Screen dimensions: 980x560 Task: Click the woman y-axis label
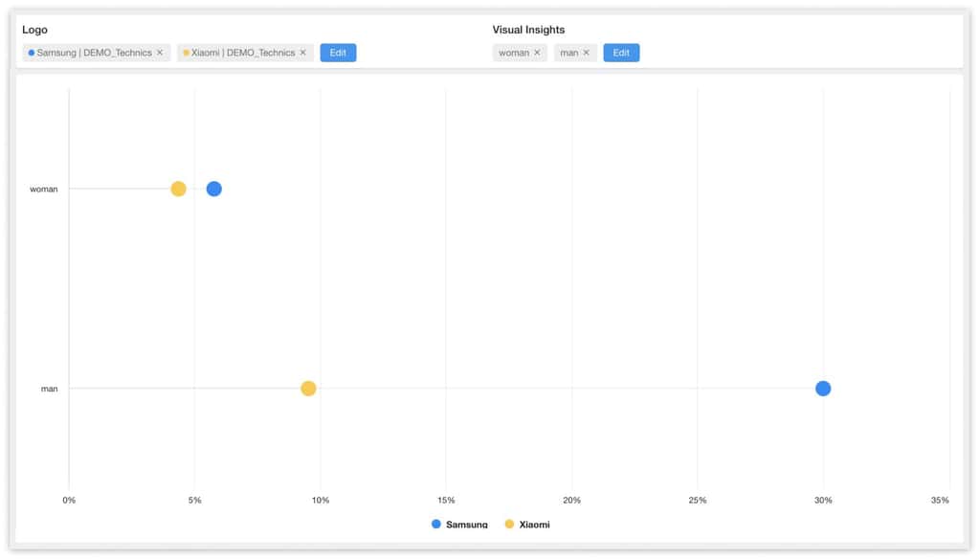pyautogui.click(x=44, y=189)
